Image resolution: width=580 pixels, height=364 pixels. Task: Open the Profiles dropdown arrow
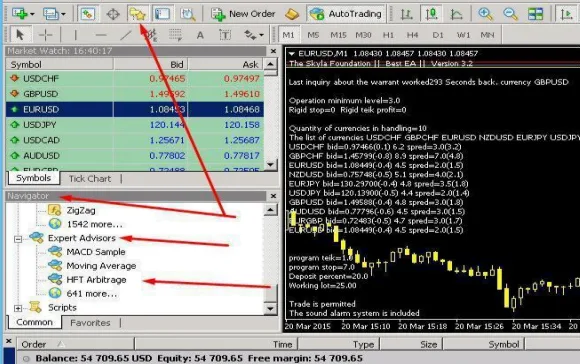(63, 14)
